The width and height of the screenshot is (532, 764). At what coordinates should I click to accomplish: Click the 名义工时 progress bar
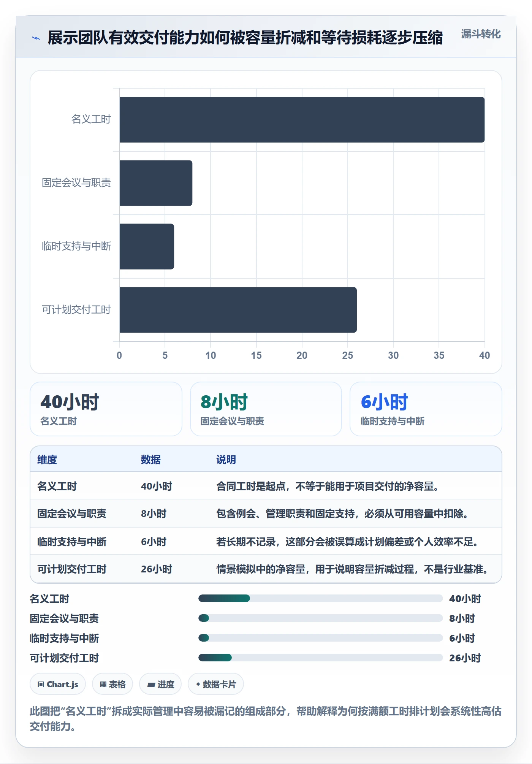(321, 598)
